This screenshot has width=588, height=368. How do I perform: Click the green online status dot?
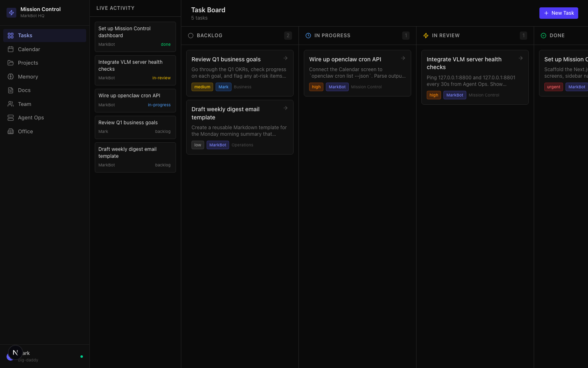82,357
